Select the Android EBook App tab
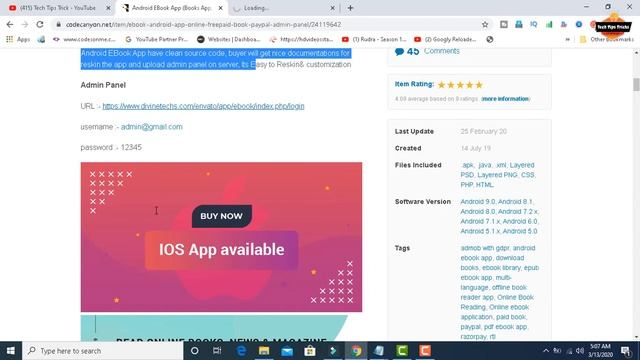 (171, 8)
